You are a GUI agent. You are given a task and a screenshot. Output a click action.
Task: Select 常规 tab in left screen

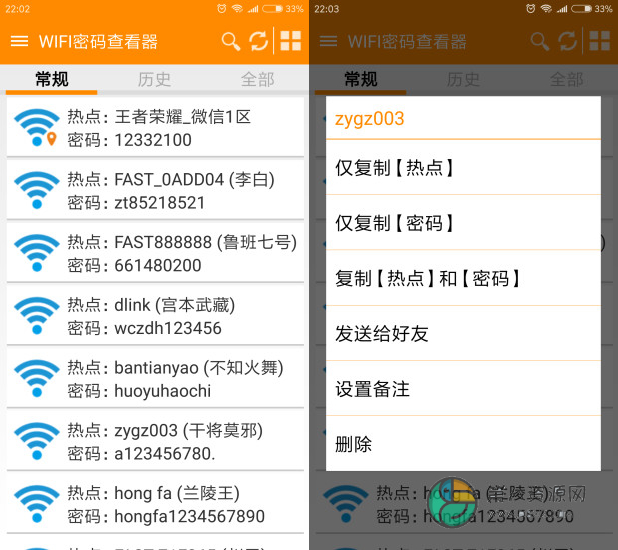pos(52,79)
